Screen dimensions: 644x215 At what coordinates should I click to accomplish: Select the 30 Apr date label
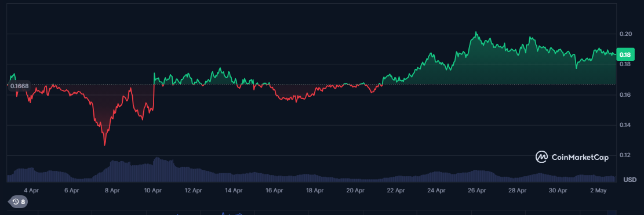point(558,191)
